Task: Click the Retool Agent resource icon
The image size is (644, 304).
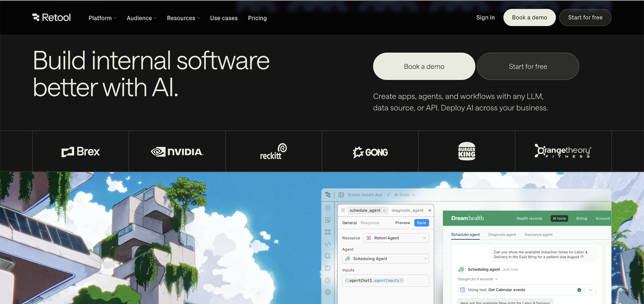Action: pyautogui.click(x=369, y=238)
